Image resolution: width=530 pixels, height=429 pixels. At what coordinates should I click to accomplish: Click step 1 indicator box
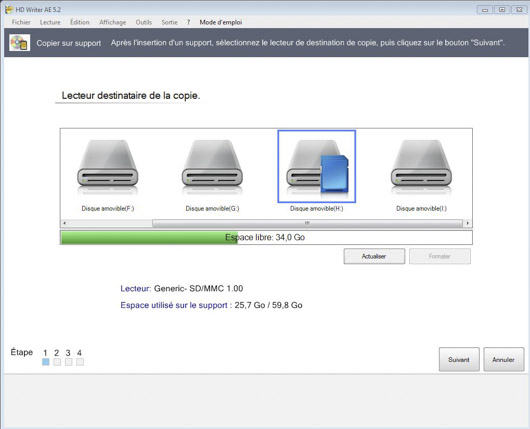tap(46, 362)
